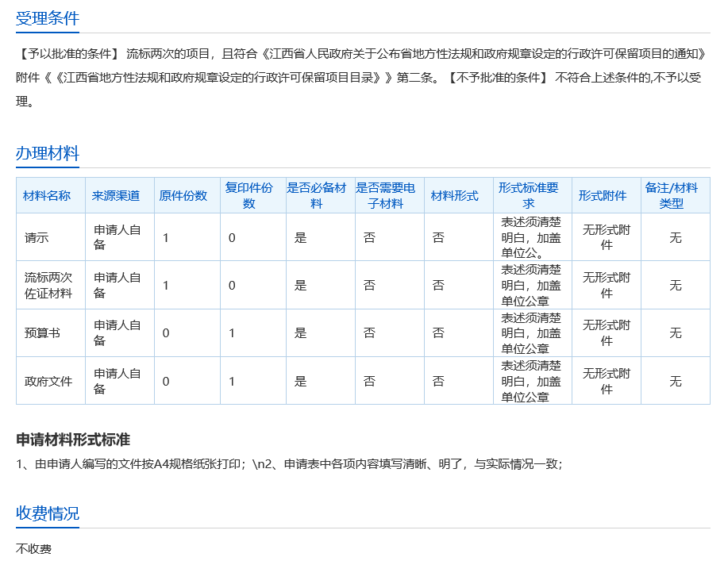Click 无形式附件 in the 政府文件 row
Viewport: 728px width, 561px height.
point(607,381)
